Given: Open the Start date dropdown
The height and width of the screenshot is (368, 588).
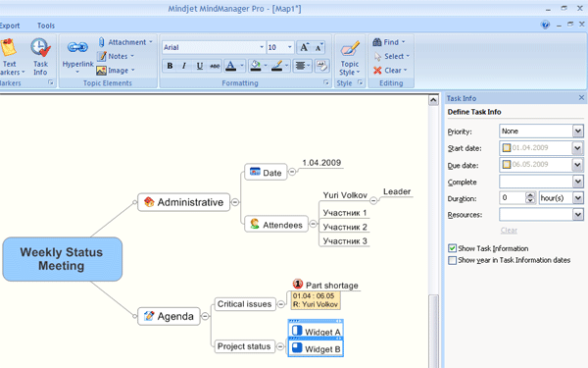Looking at the screenshot, I should pos(578,148).
